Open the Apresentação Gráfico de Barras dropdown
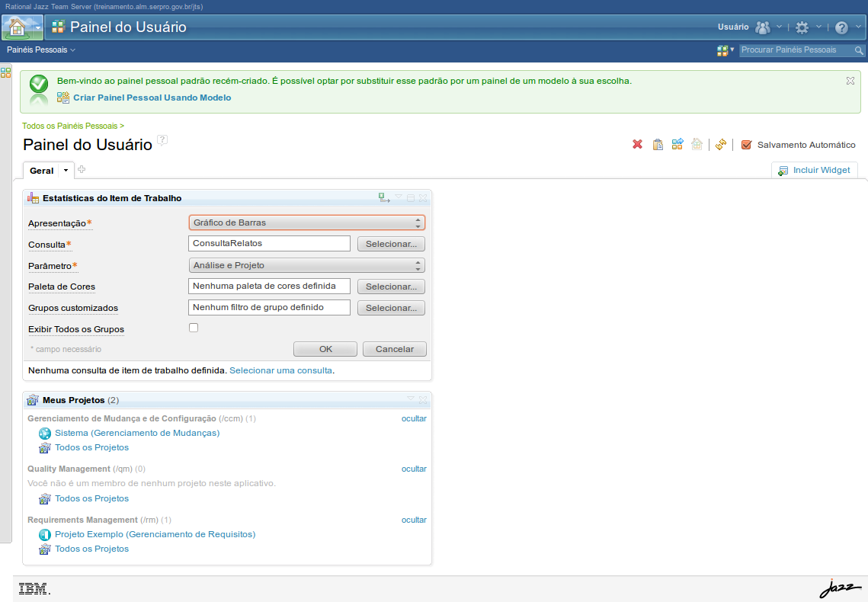This screenshot has width=868, height=602. pos(306,223)
